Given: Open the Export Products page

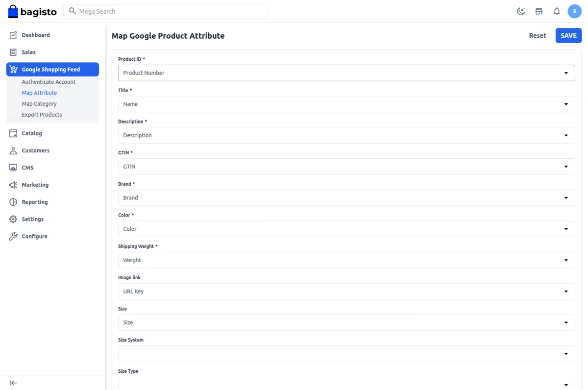Looking at the screenshot, I should coord(42,114).
